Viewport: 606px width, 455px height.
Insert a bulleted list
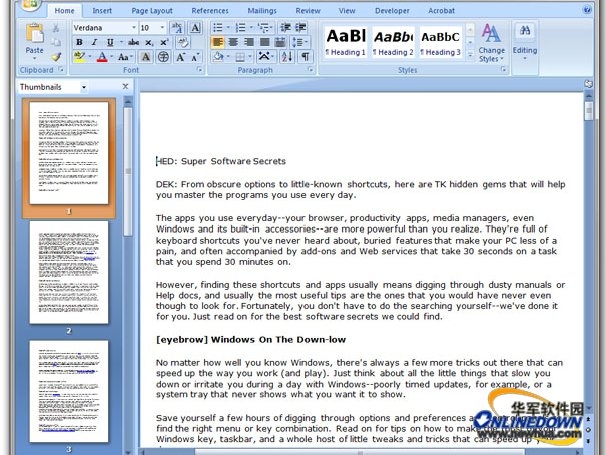(x=218, y=28)
